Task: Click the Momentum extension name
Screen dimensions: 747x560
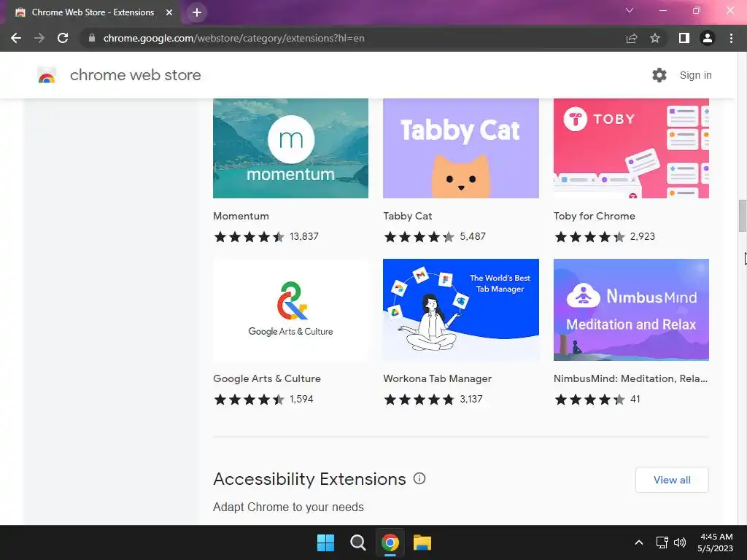Action: 241,216
